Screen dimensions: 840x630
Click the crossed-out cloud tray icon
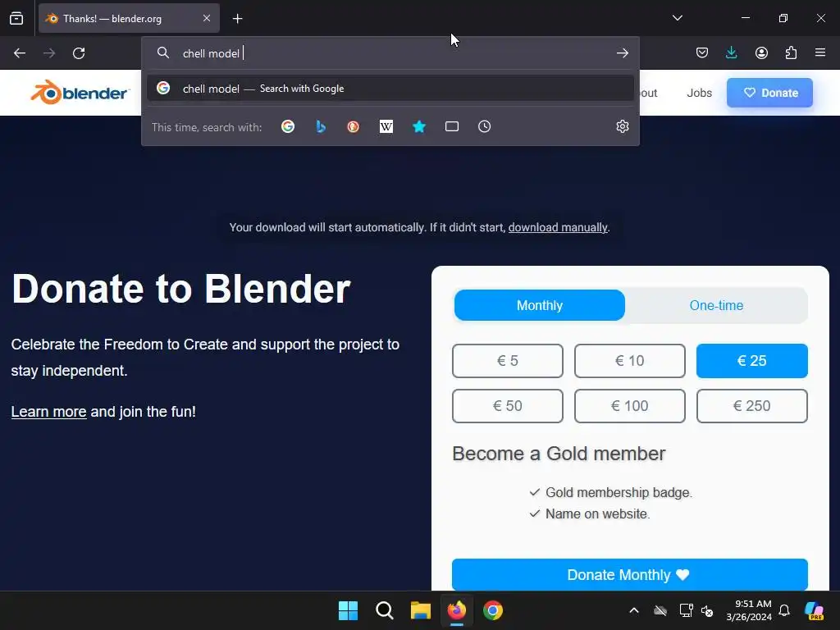660,610
